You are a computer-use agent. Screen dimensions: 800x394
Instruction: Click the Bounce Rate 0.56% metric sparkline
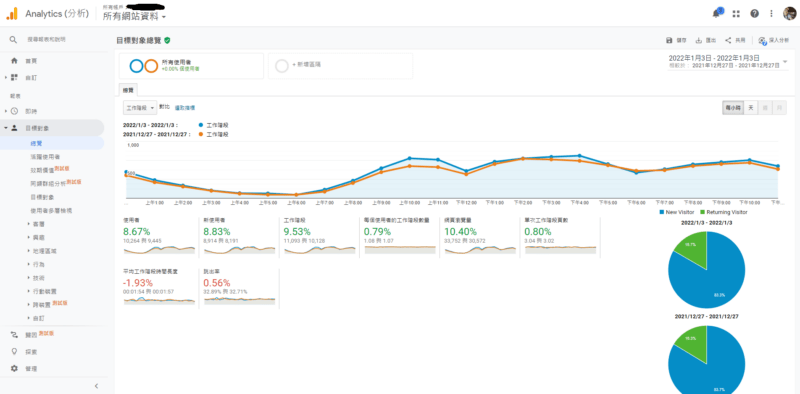click(239, 300)
